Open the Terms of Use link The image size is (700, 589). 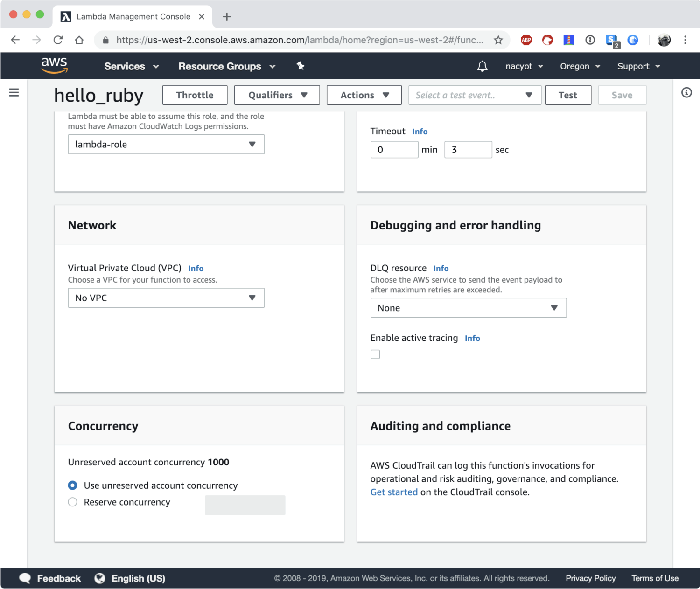(x=655, y=578)
